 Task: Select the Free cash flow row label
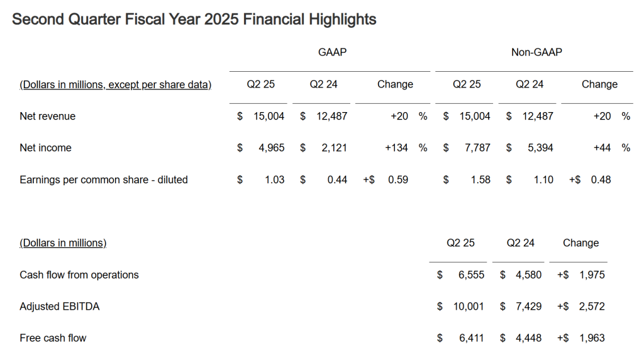click(x=53, y=338)
